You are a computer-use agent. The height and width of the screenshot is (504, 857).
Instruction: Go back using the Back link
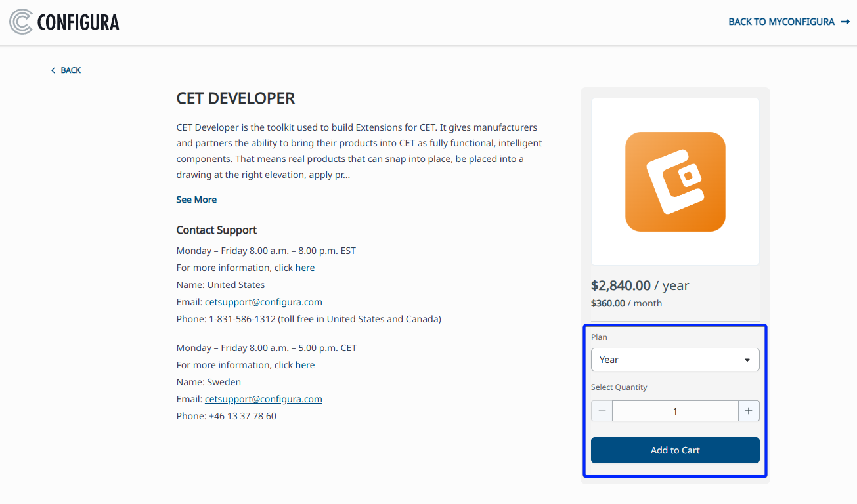(x=66, y=70)
